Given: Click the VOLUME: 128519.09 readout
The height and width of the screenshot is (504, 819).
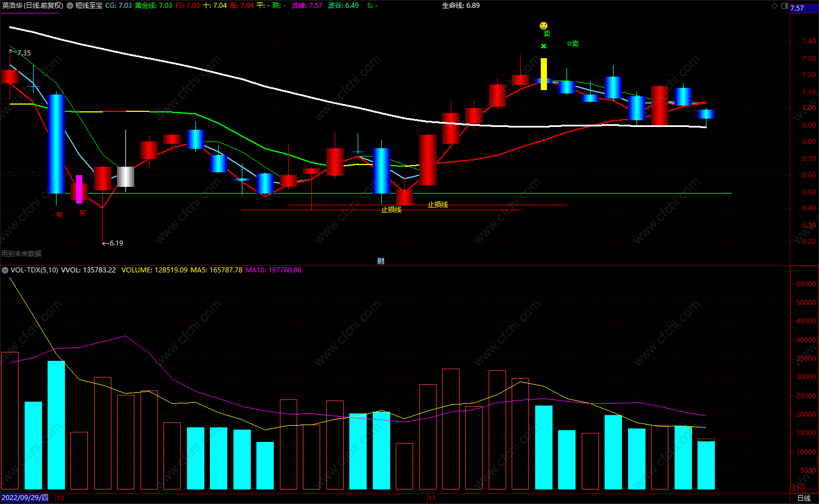Looking at the screenshot, I should pyautogui.click(x=155, y=270).
